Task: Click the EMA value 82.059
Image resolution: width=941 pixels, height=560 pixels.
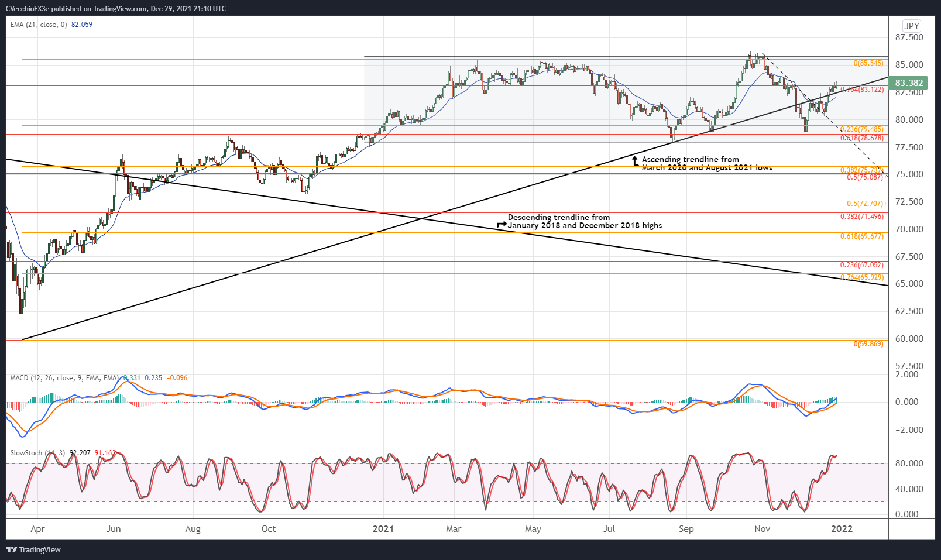Action: click(82, 25)
